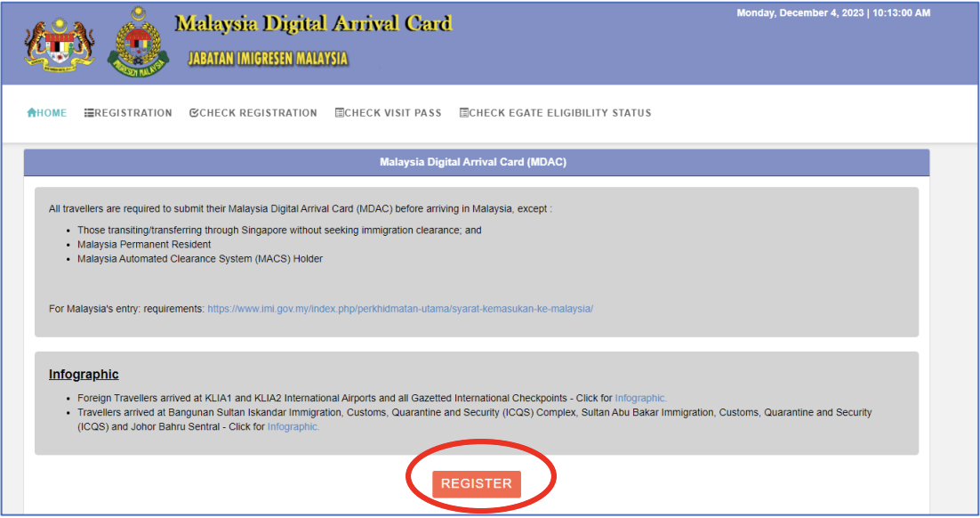The width and height of the screenshot is (980, 518).
Task: Click the icon beside CHECK EGATE ELIGIBILITY STATUS
Action: [463, 113]
